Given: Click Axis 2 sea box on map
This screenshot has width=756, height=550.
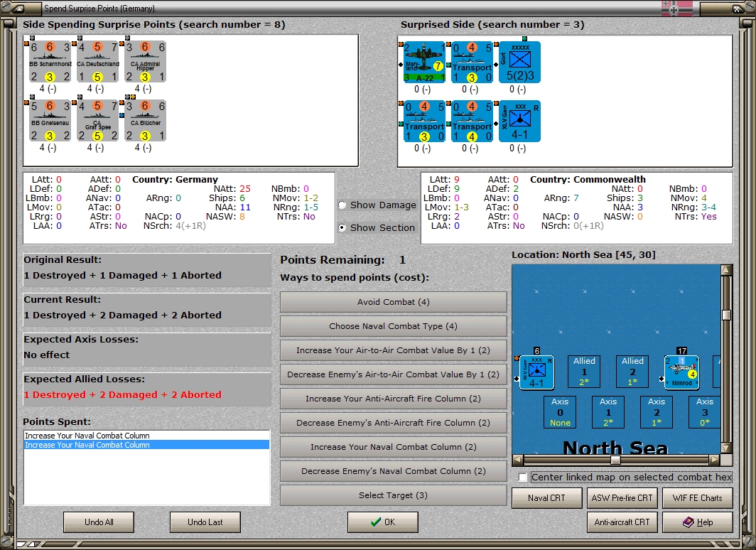Looking at the screenshot, I should coord(657,412).
